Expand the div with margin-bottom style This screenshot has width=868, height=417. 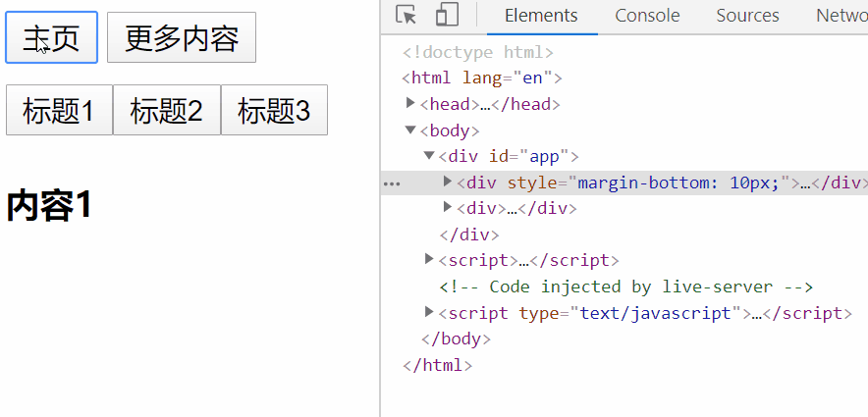tap(448, 182)
